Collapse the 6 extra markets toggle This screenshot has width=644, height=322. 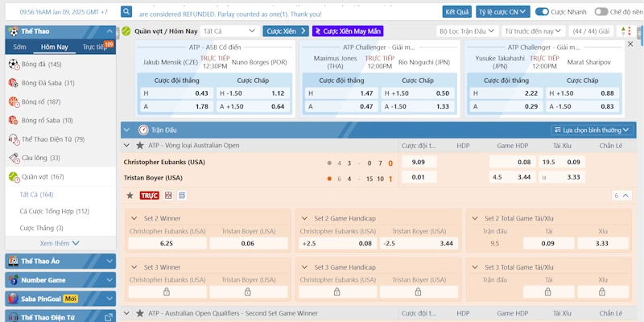pyautogui.click(x=621, y=196)
